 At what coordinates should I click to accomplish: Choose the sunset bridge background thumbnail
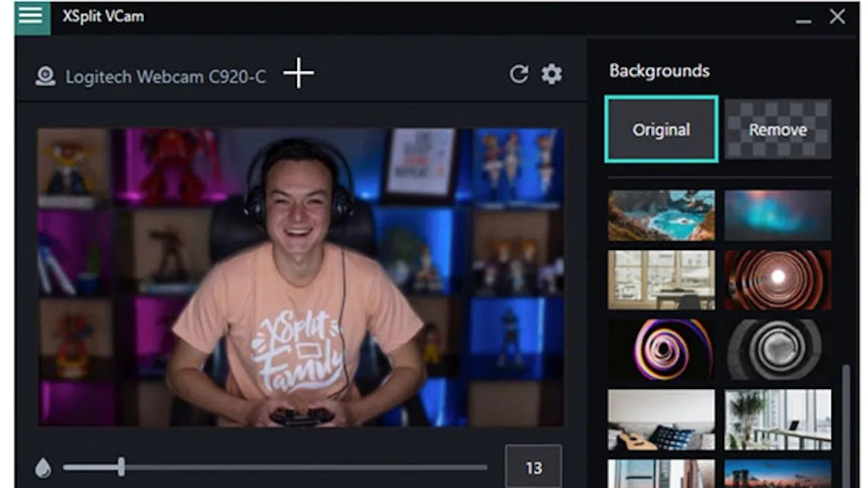click(x=778, y=474)
